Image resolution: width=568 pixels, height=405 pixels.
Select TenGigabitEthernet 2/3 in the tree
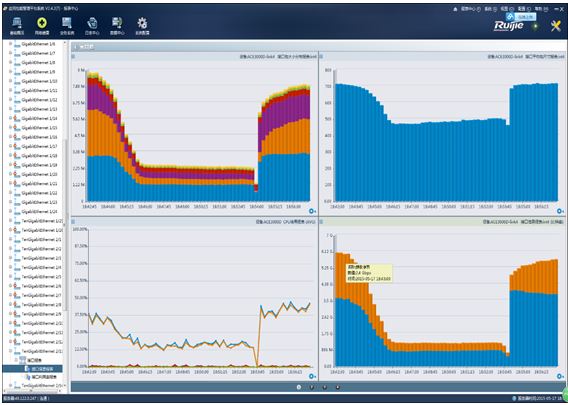[41, 258]
